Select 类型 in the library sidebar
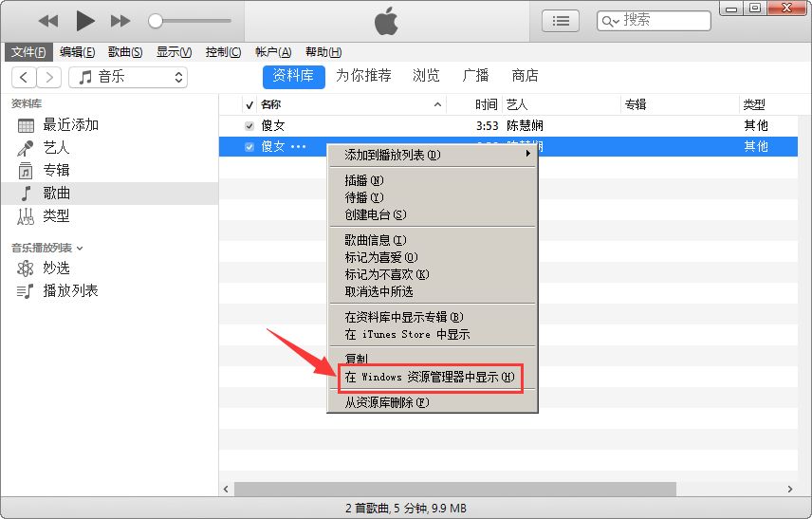Image resolution: width=812 pixels, height=519 pixels. 56,216
